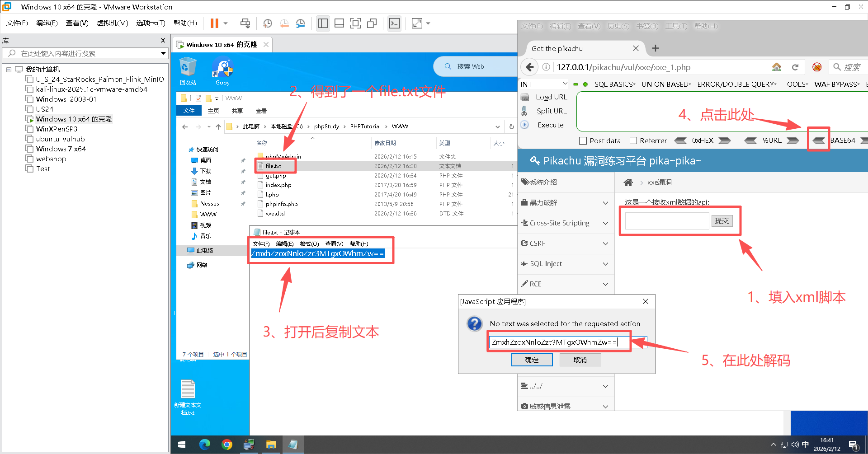Click the home icon in Firefox URL bar
Image resolution: width=868 pixels, height=454 pixels.
777,67
